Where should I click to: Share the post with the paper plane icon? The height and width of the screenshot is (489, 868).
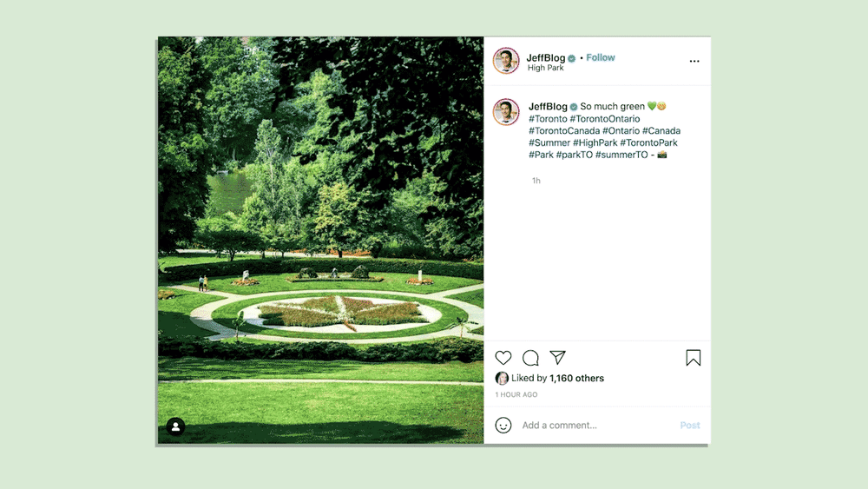click(x=557, y=358)
